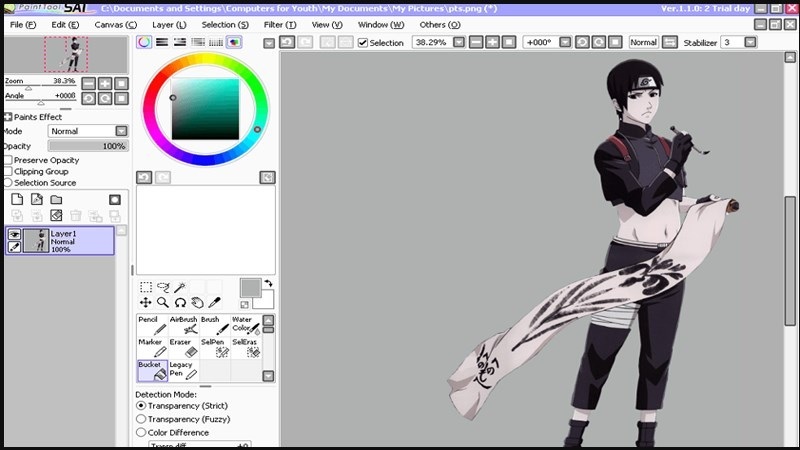
Task: Swap foreground and background colors
Action: [x=268, y=283]
